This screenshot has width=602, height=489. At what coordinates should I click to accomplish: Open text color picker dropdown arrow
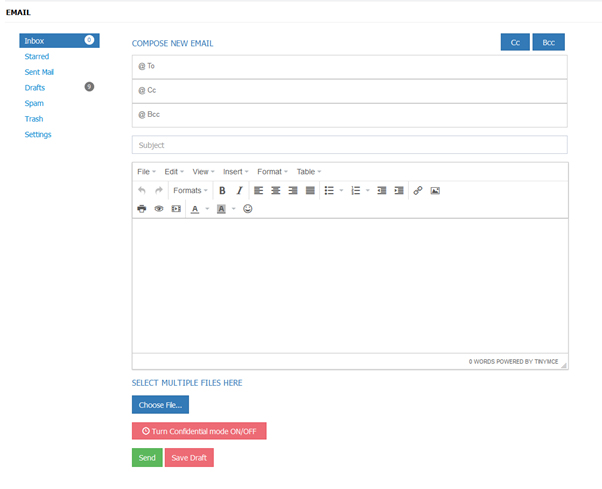(x=207, y=209)
